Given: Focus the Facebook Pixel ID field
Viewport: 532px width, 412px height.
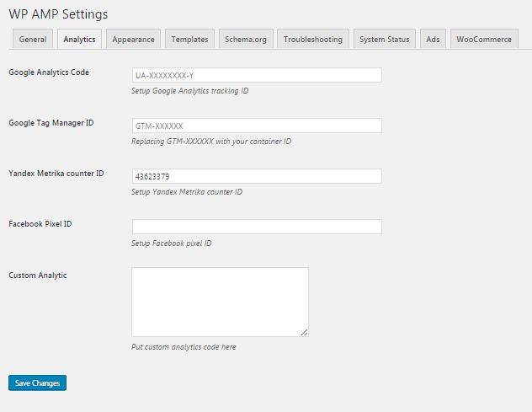Looking at the screenshot, I should 257,227.
